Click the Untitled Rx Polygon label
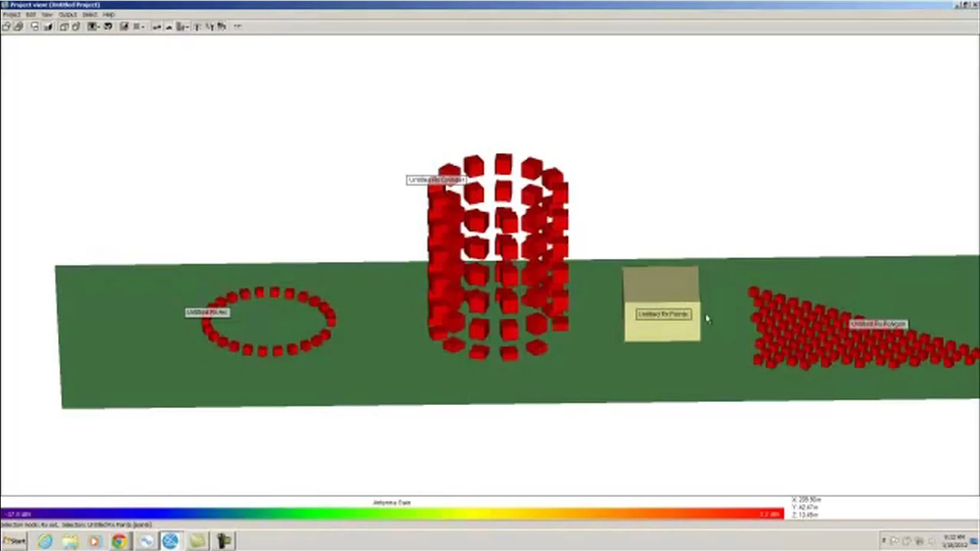 878,323
